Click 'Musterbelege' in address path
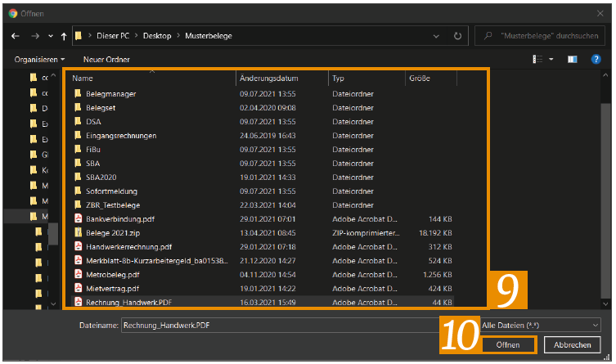Screen dimensions: 616x364 (x=209, y=36)
